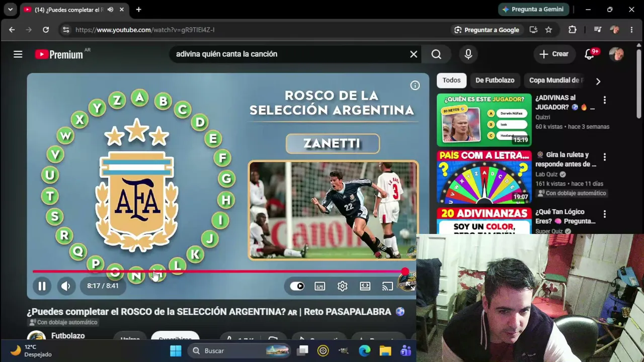This screenshot has width=644, height=362.
Task: Open options for the ¿Qué Tan Lógico Eres? video
Action: 605,214
